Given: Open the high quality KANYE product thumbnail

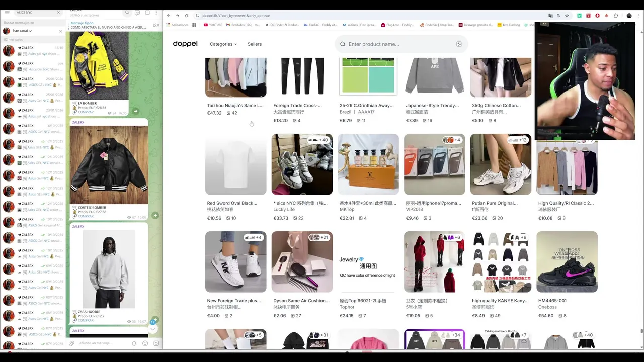Looking at the screenshot, I should click(x=501, y=261).
